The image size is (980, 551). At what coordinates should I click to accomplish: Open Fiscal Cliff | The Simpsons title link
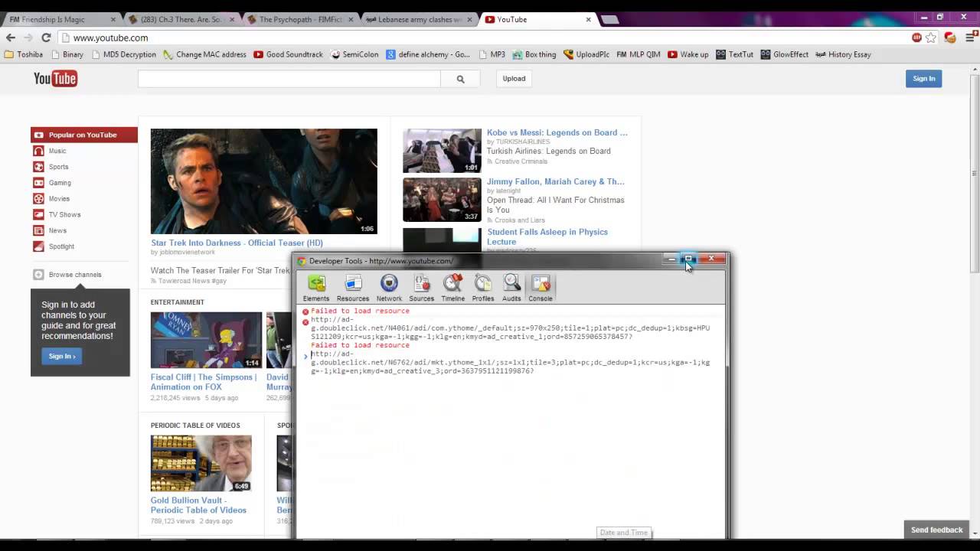coord(204,382)
